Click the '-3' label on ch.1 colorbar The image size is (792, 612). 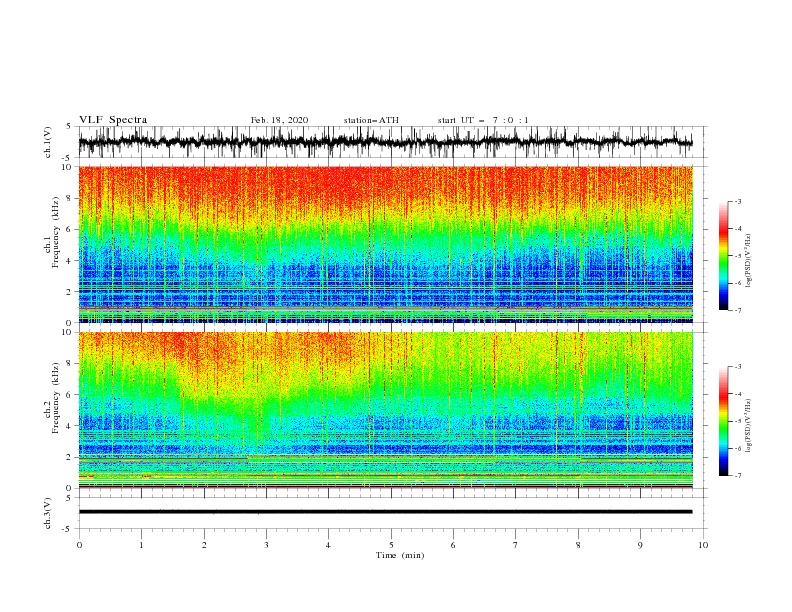(x=737, y=201)
